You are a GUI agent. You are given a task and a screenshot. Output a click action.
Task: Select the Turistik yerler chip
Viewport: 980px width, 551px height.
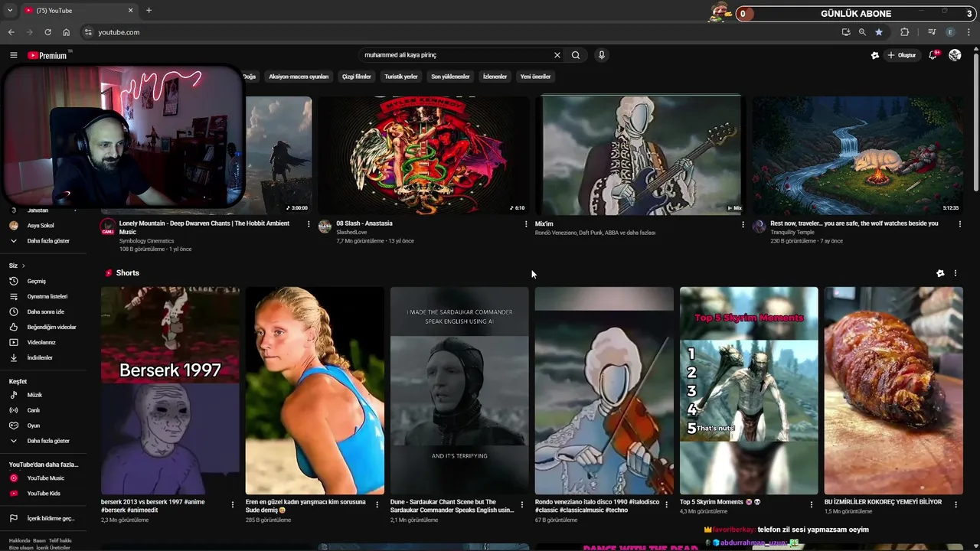point(401,77)
